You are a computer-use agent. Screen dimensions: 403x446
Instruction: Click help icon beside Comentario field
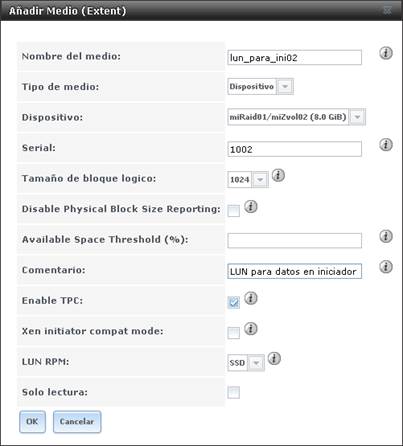tap(386, 266)
